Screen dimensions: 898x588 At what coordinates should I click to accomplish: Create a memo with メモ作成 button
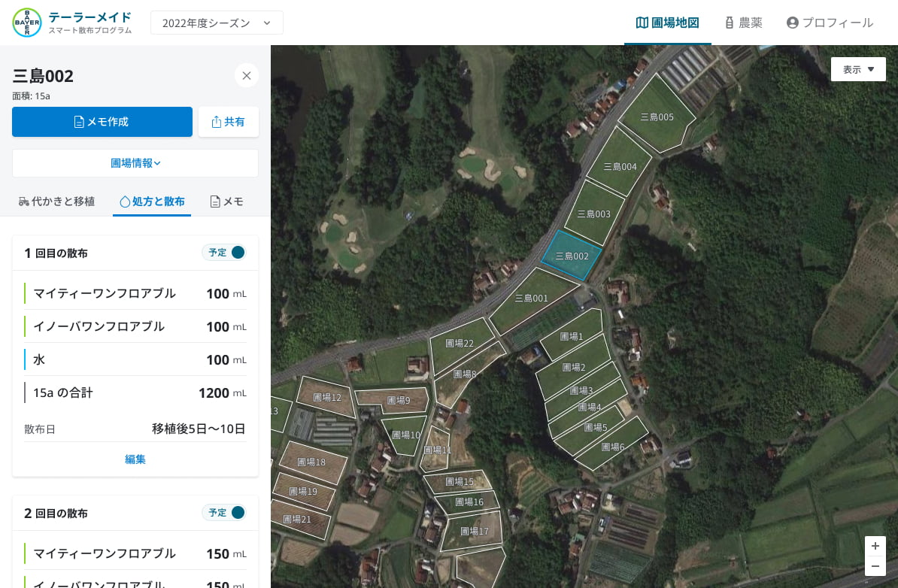point(102,122)
